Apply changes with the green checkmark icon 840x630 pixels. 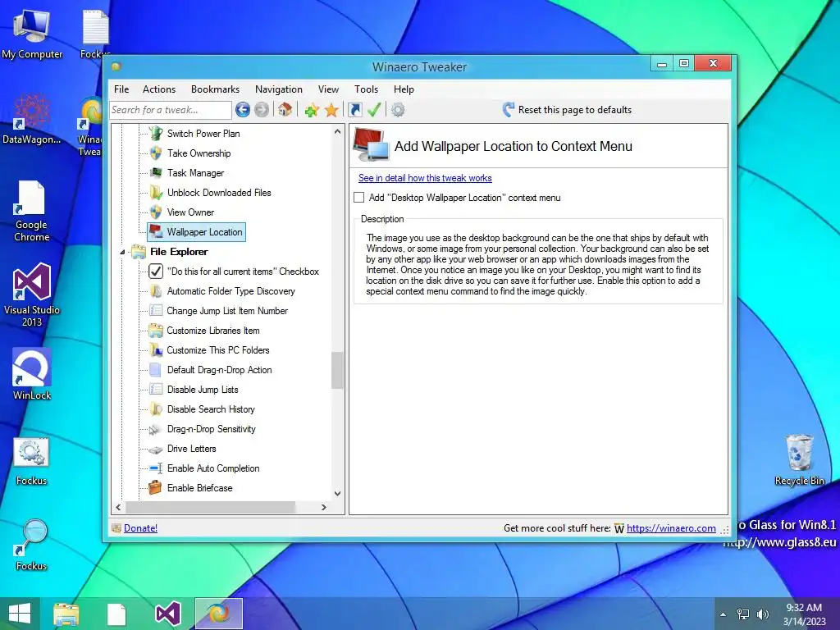(374, 110)
